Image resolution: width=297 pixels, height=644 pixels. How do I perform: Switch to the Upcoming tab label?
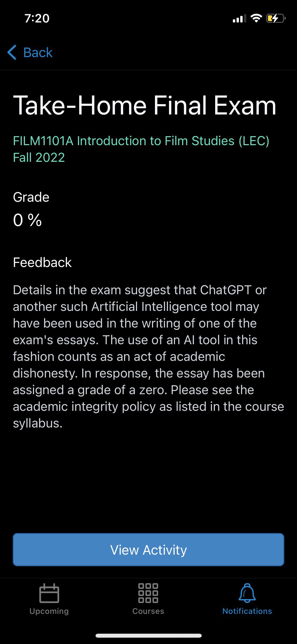[49, 611]
